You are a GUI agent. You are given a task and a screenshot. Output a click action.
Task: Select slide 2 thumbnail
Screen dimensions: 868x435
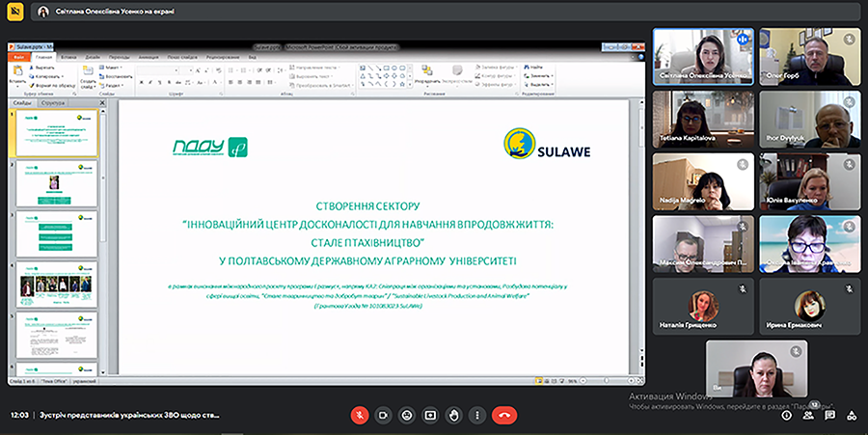pyautogui.click(x=57, y=183)
